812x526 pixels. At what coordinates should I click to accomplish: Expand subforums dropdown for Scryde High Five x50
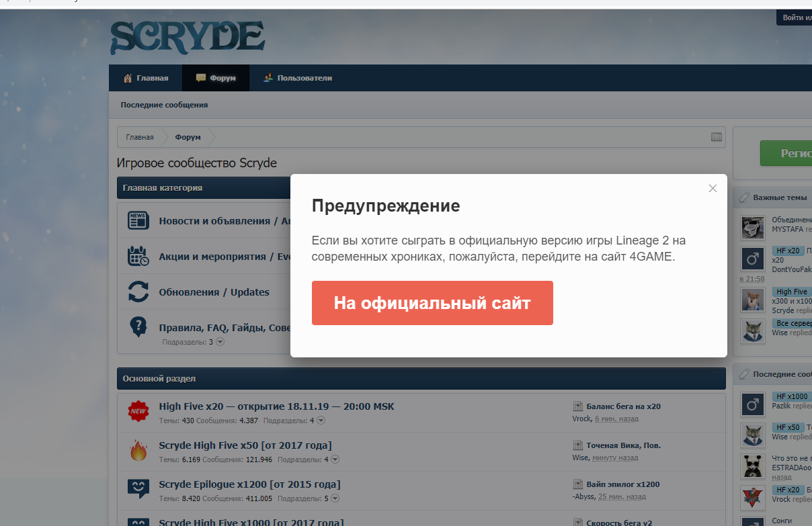coord(335,459)
